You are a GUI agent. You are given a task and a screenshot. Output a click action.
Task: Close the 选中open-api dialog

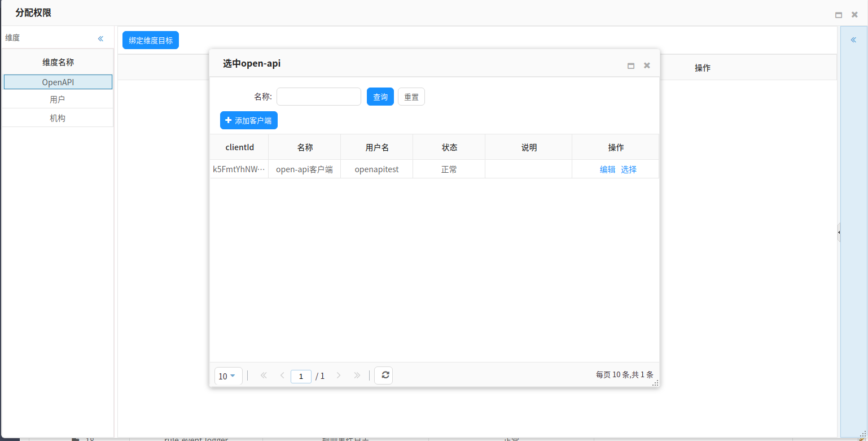point(647,66)
